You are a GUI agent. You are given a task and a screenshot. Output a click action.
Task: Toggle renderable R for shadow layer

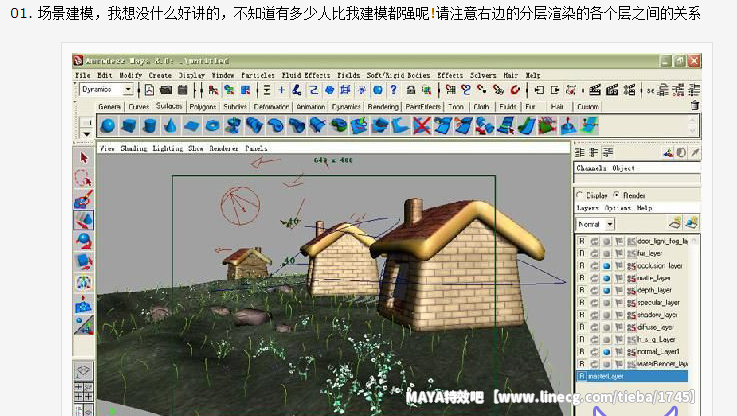coord(582,314)
